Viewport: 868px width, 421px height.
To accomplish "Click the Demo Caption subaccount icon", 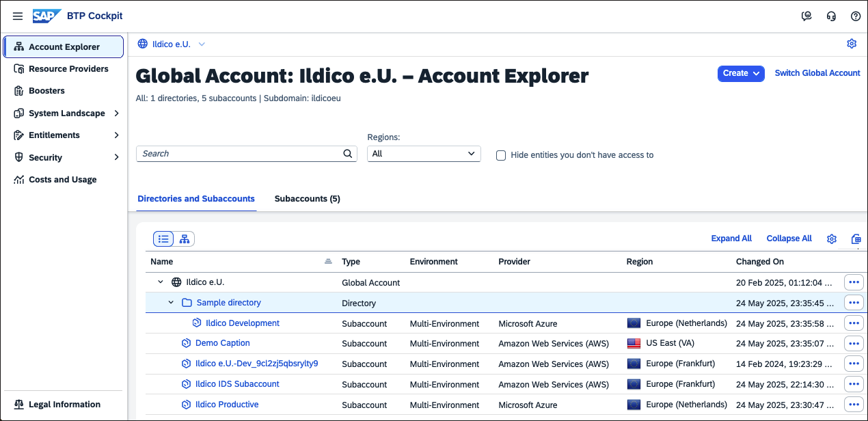I will pyautogui.click(x=186, y=343).
